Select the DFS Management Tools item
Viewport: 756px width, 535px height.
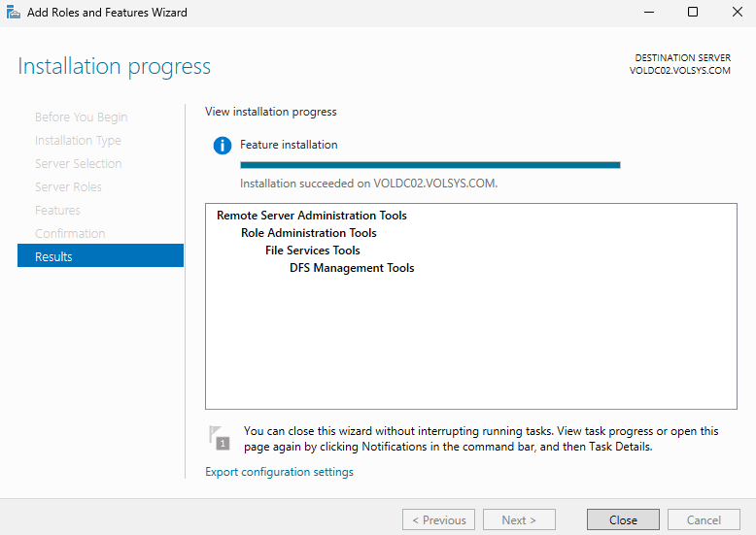[351, 268]
